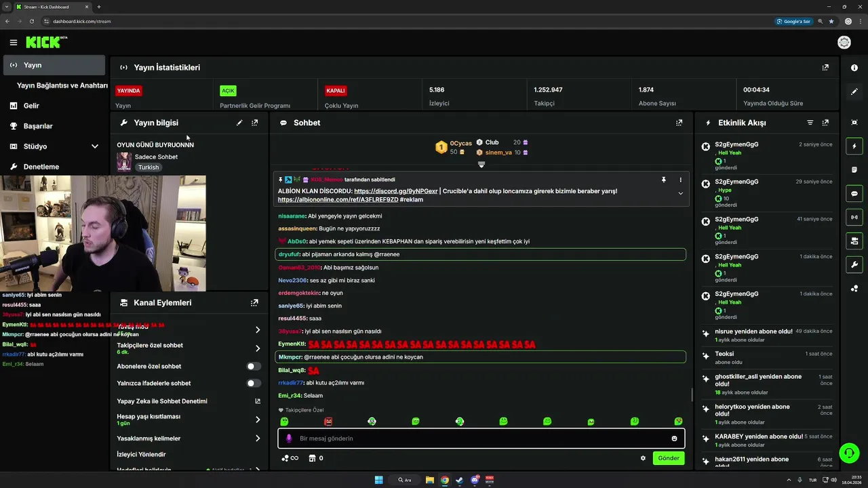Open File Explorer from the taskbar

[x=430, y=480]
